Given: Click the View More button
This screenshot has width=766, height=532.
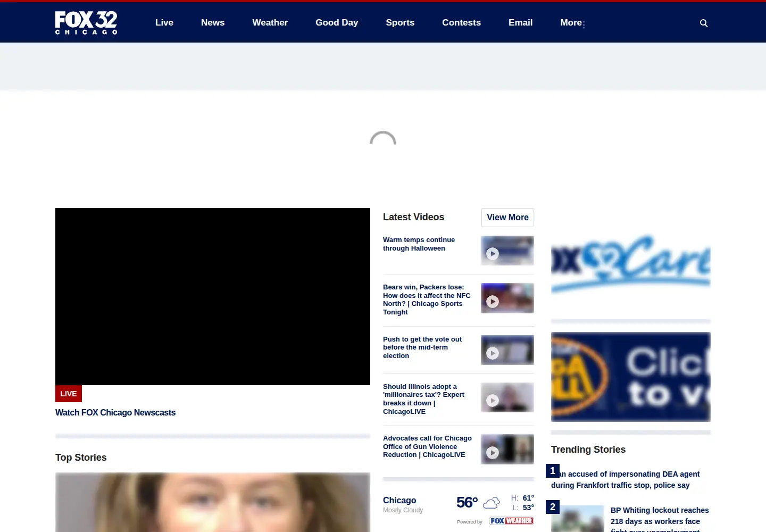Looking at the screenshot, I should coord(507,217).
